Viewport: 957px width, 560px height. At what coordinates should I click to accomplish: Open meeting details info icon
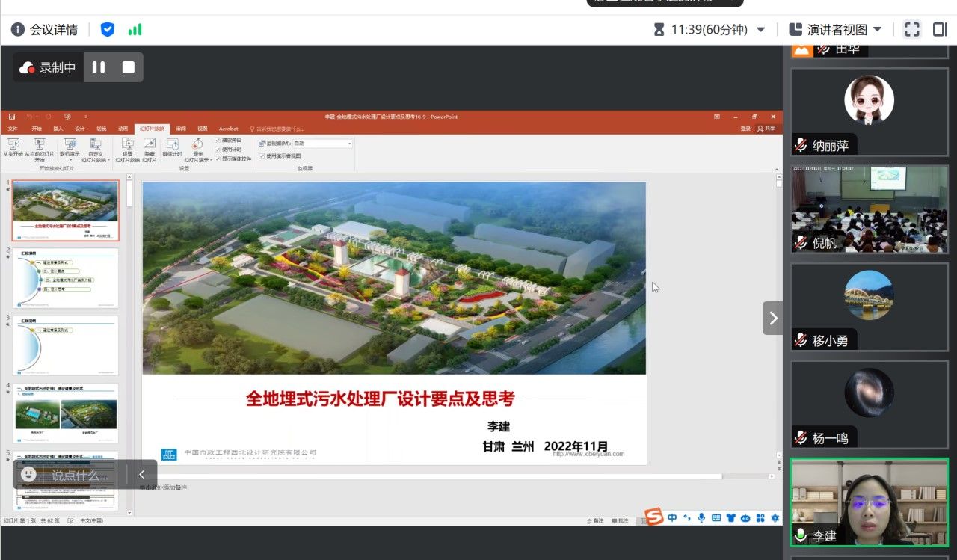pos(18,29)
